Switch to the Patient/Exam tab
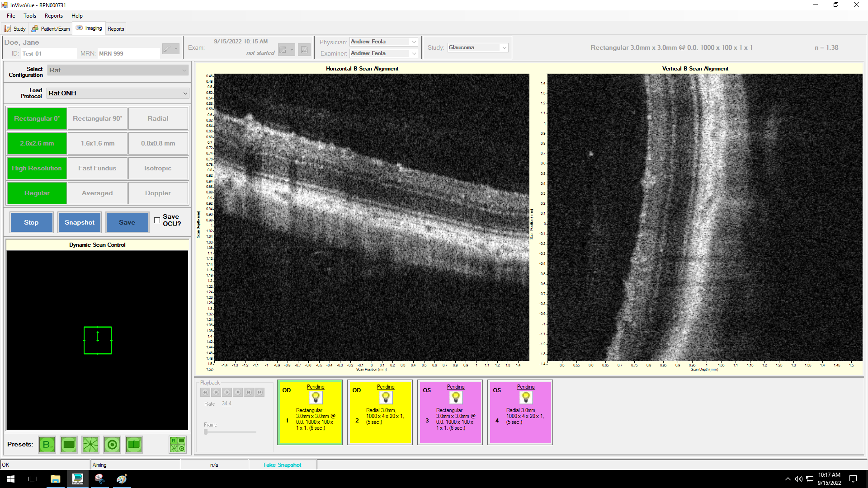This screenshot has height=488, width=868. (51, 28)
